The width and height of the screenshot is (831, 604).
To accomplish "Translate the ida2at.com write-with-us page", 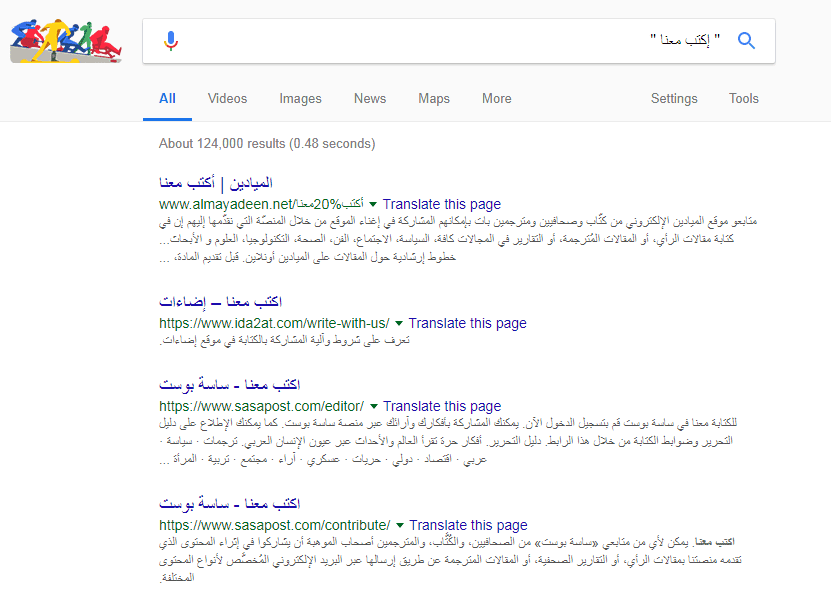I will [x=467, y=323].
